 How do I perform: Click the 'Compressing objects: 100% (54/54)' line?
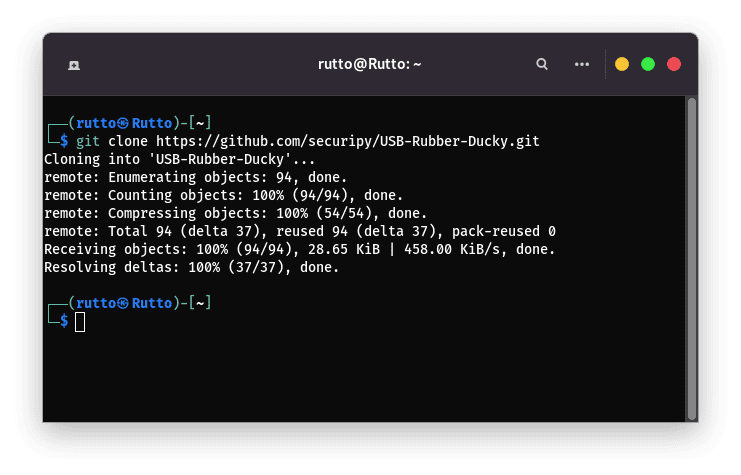pyautogui.click(x=235, y=213)
